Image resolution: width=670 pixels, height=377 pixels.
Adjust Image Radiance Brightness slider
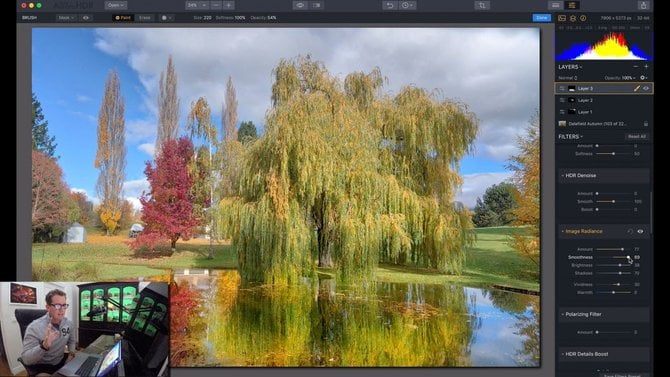[614, 265]
